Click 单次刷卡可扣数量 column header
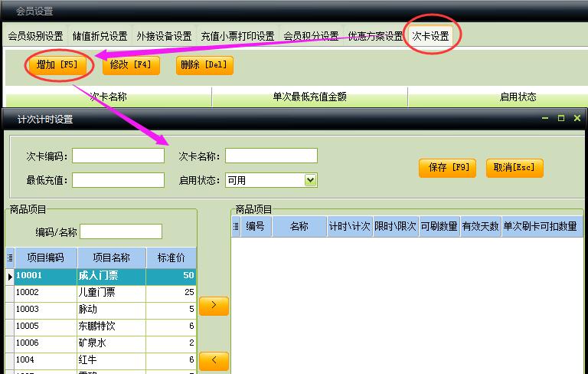 click(x=541, y=226)
